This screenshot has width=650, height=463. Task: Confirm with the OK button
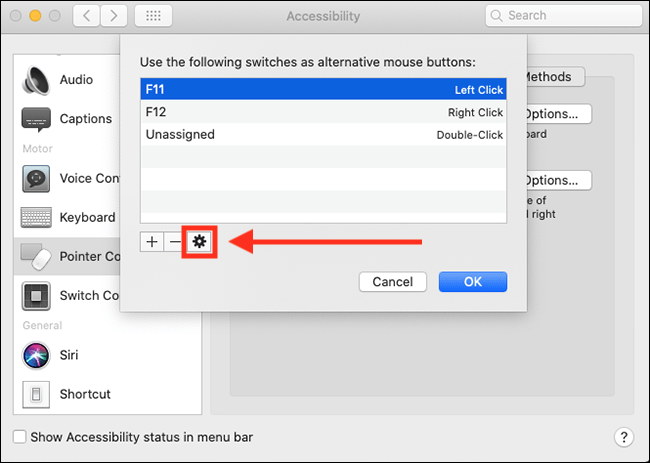(x=473, y=282)
